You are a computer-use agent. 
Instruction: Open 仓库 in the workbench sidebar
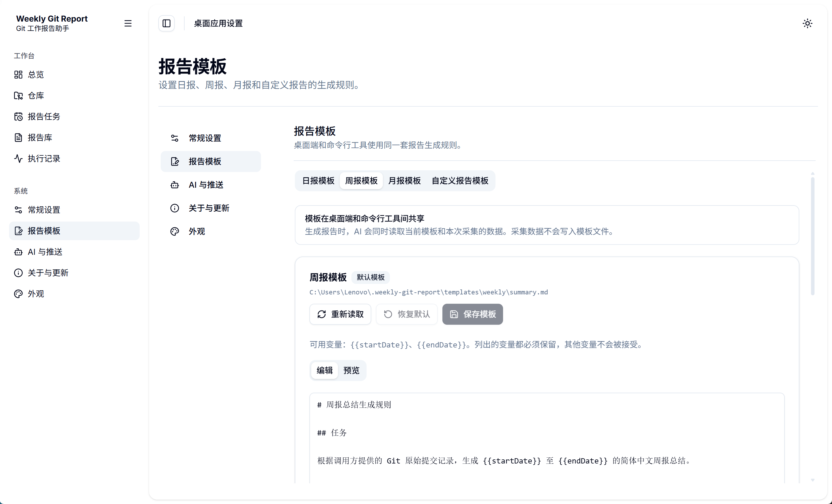(x=74, y=96)
